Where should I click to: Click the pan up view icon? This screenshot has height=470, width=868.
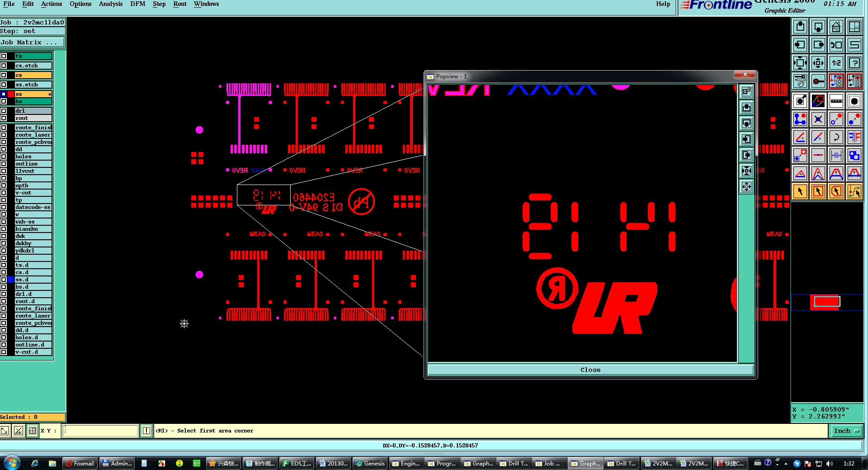click(800, 27)
